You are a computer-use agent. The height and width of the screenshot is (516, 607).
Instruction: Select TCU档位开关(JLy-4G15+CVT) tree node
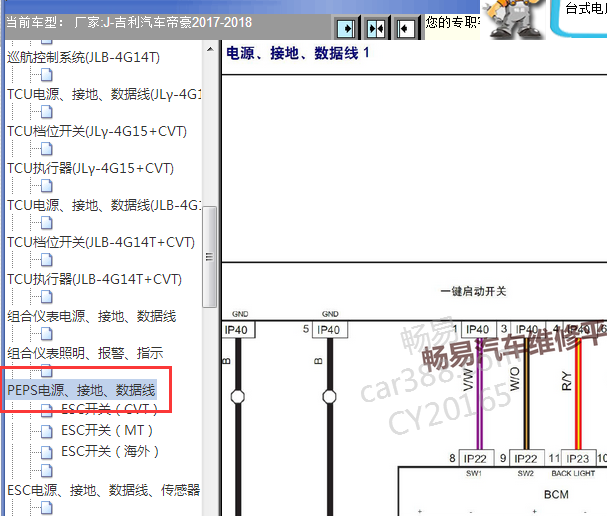(97, 131)
